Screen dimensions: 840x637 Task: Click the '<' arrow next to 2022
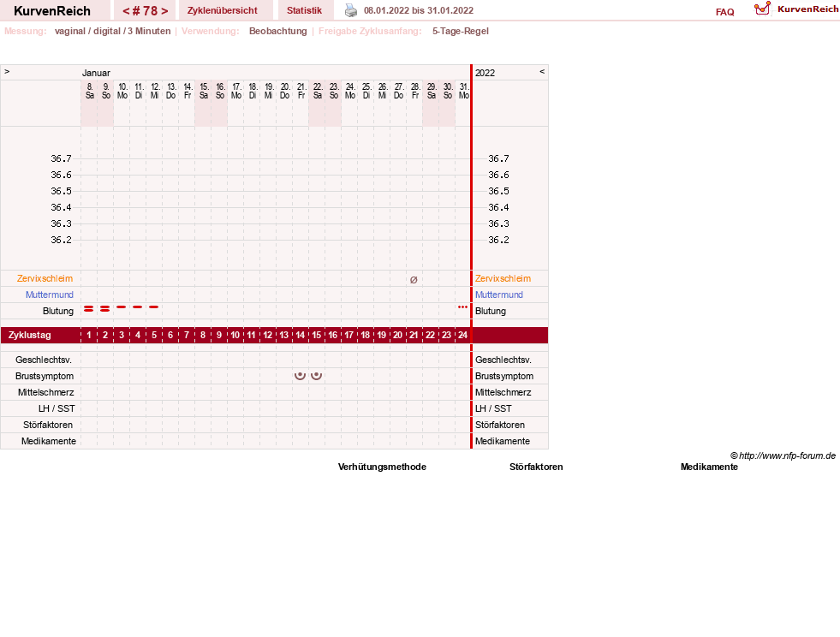click(x=542, y=71)
